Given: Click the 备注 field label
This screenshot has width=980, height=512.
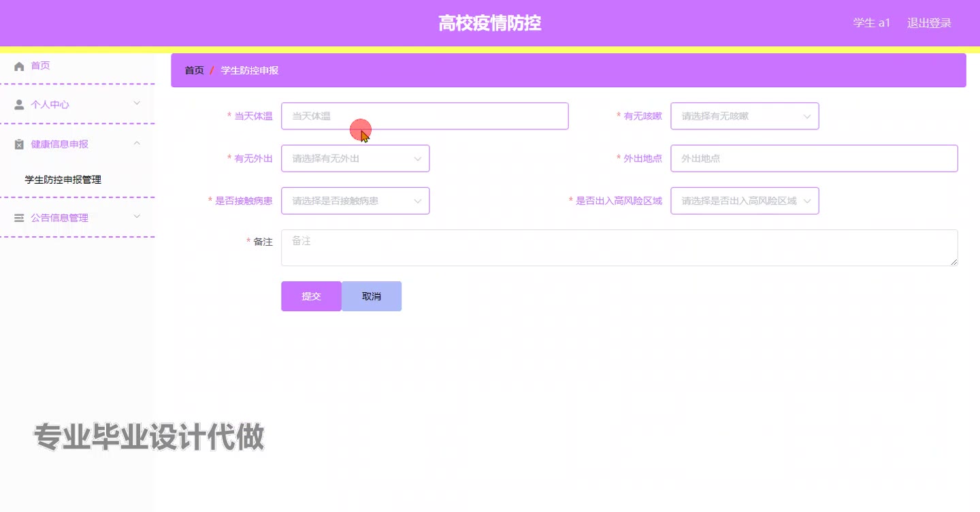Looking at the screenshot, I should pyautogui.click(x=263, y=242).
